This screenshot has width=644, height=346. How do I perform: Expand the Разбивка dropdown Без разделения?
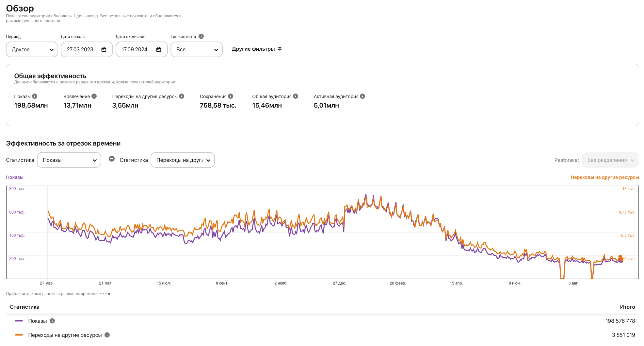tap(610, 160)
